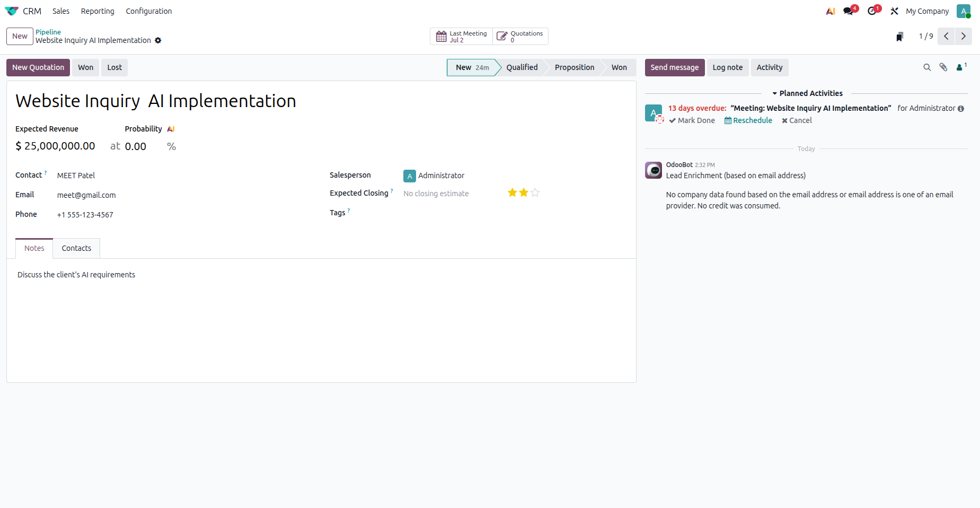Open the conversations icon with 4 badge

pyautogui.click(x=849, y=11)
